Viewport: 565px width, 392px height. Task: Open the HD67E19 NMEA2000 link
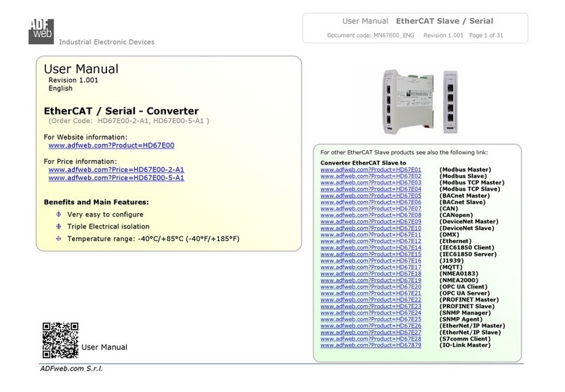[x=371, y=280]
